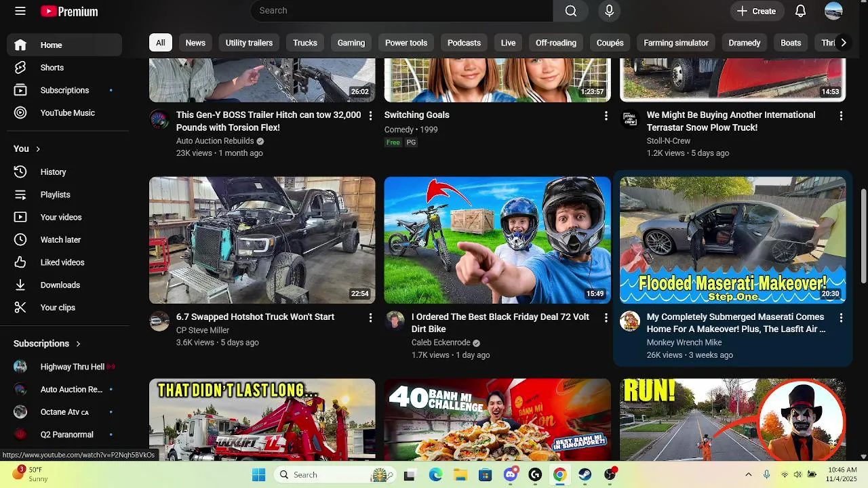This screenshot has width=868, height=488.
Task: Open the Flooded Maserati Makeover thumbnail
Action: tap(732, 240)
